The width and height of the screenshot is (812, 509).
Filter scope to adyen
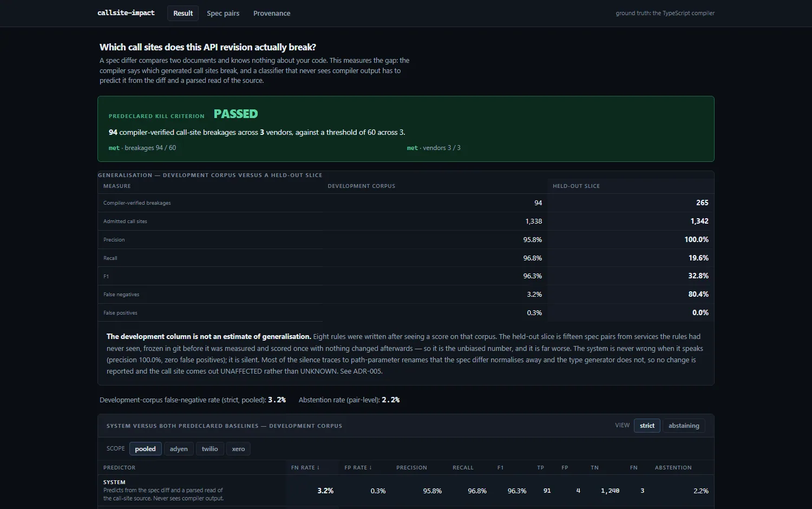click(x=179, y=449)
